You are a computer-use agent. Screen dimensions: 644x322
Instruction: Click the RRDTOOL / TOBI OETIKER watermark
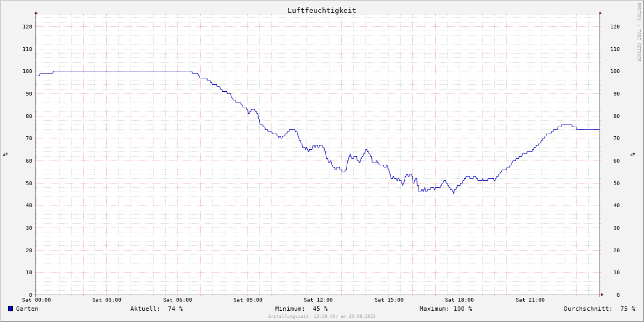(639, 32)
